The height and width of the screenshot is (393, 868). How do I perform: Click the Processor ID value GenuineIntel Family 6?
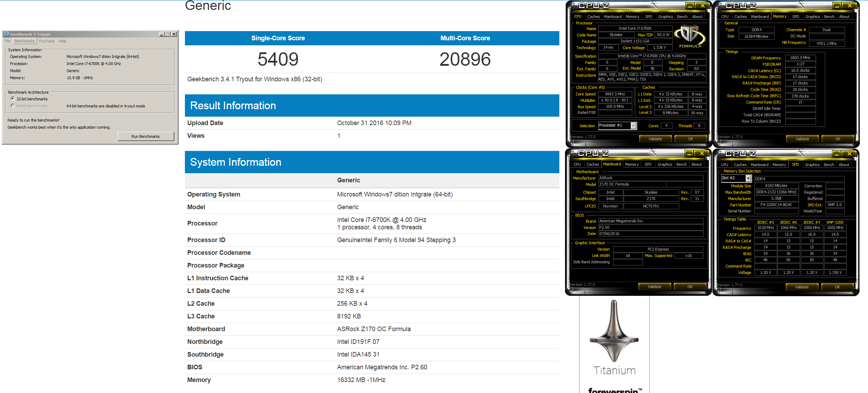point(396,240)
